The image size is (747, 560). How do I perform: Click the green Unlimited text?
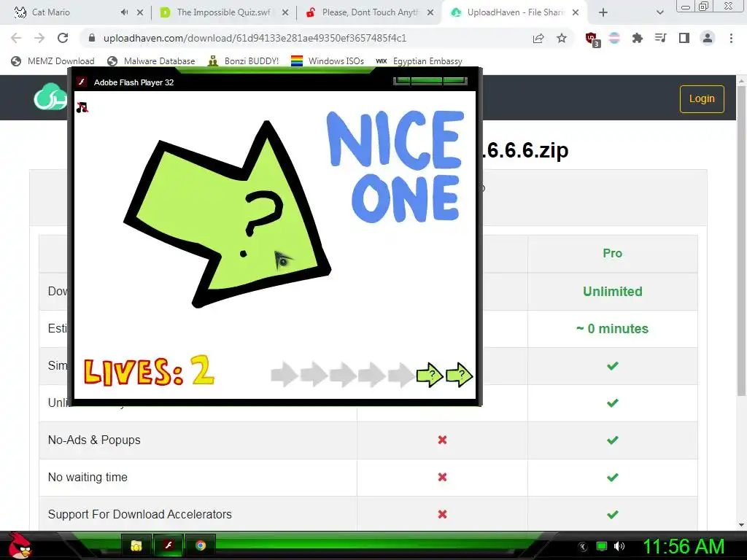(x=612, y=292)
